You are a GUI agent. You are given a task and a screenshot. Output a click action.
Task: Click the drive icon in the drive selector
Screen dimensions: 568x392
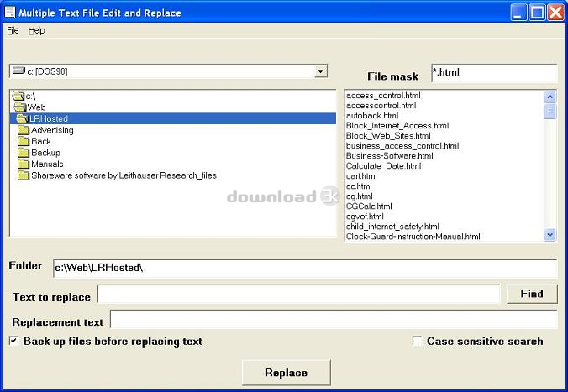pos(18,71)
